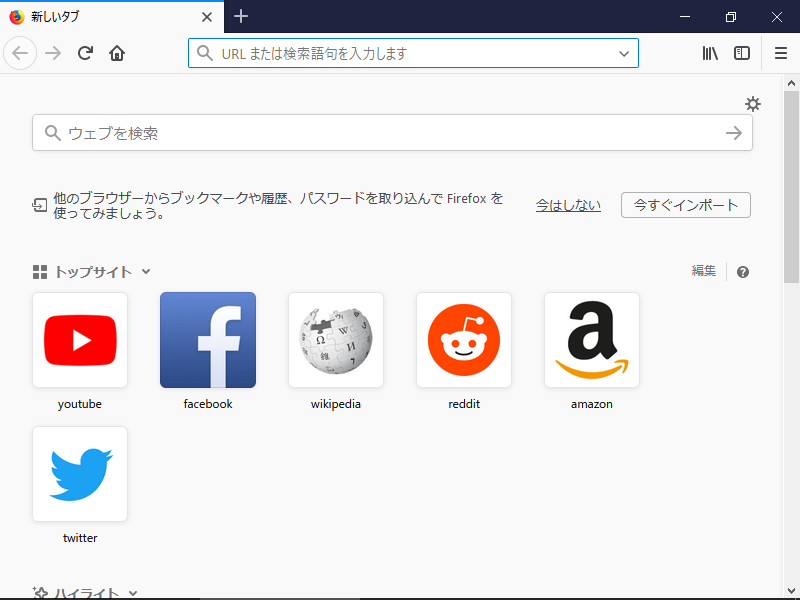Image resolution: width=800 pixels, height=600 pixels.
Task: Focus the URL address bar field
Action: pos(413,53)
